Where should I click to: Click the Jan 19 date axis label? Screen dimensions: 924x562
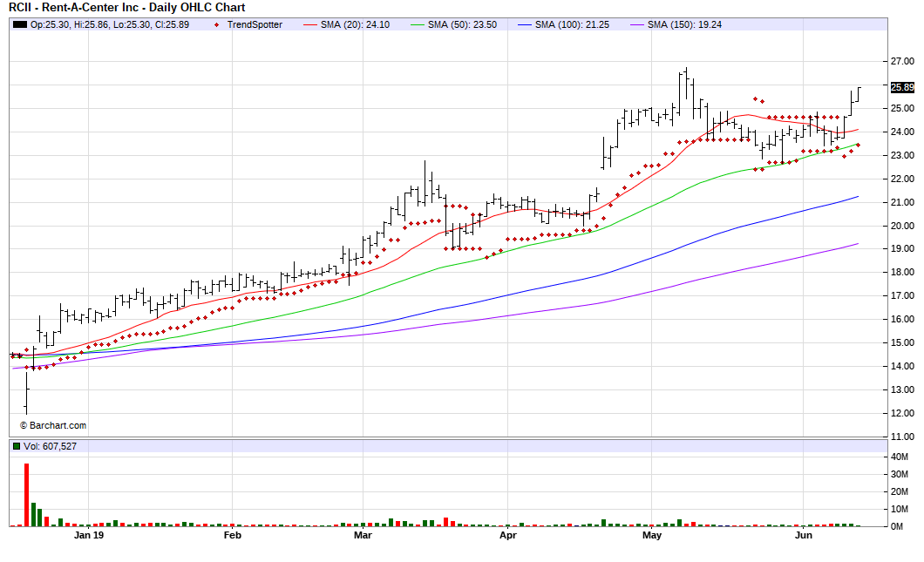(x=89, y=535)
